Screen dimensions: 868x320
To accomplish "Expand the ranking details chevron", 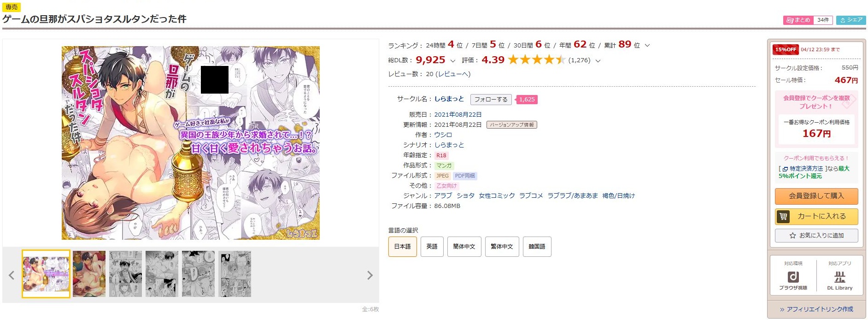I will pos(647,45).
